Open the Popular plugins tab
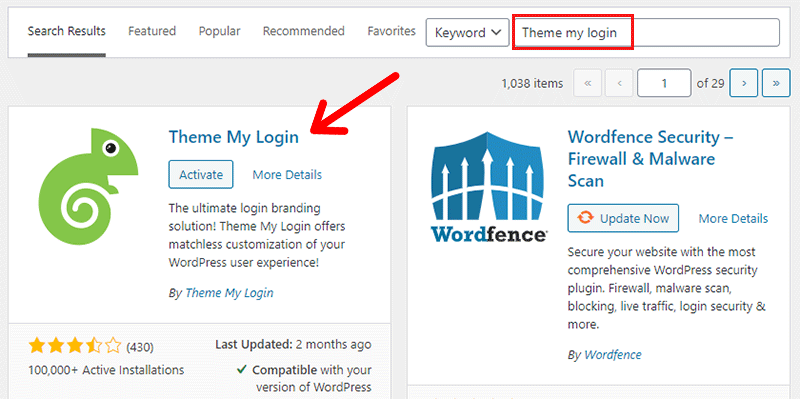The image size is (800, 399). [x=219, y=31]
